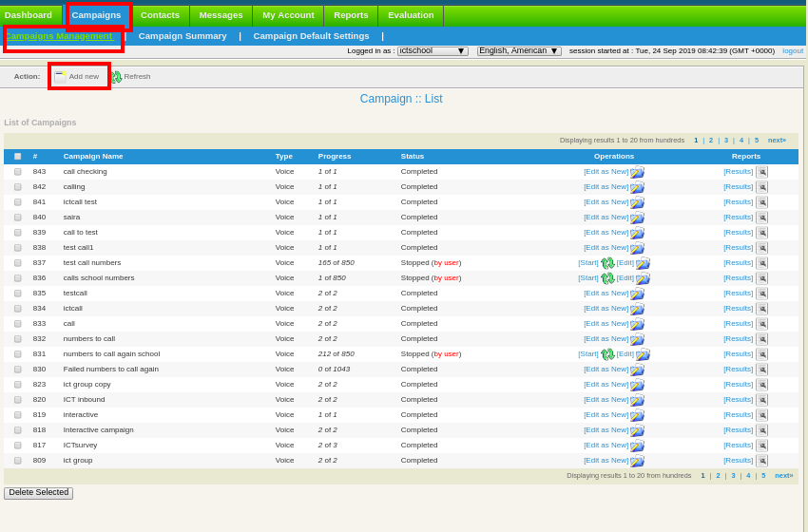Open the My Account tab
The height and width of the screenshot is (532, 808).
pos(288,15)
